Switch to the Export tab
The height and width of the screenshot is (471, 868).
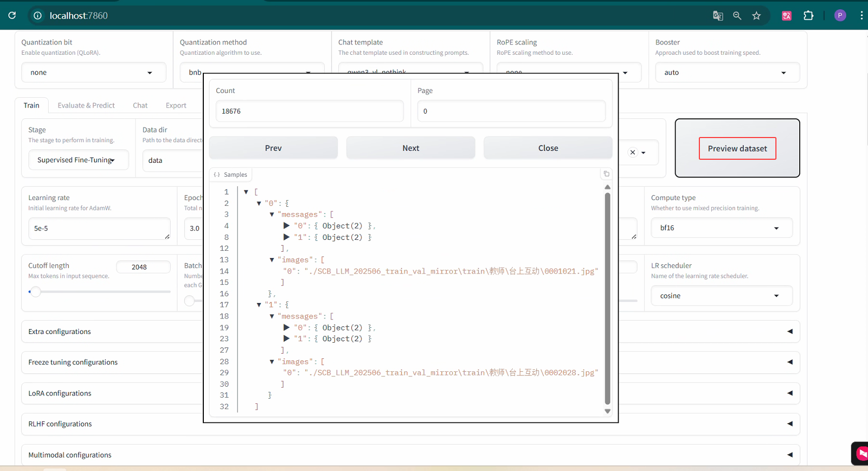click(176, 105)
